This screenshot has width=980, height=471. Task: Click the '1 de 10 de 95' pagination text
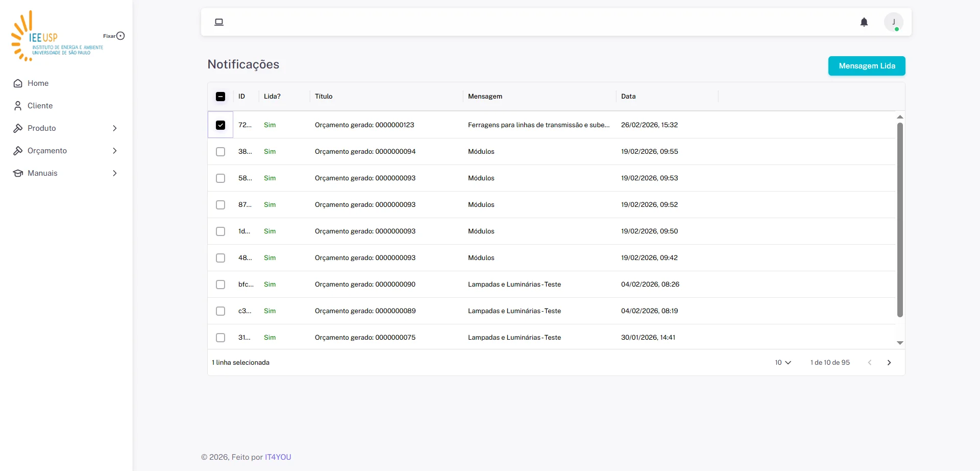click(830, 363)
